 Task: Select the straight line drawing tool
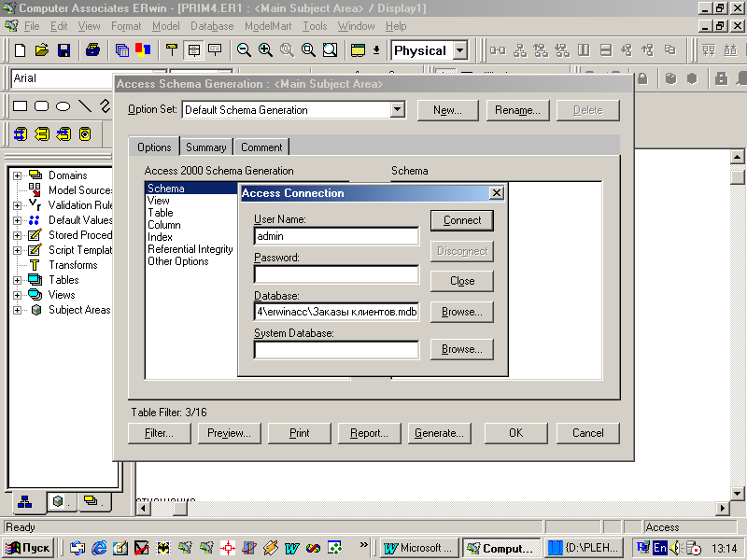click(84, 105)
